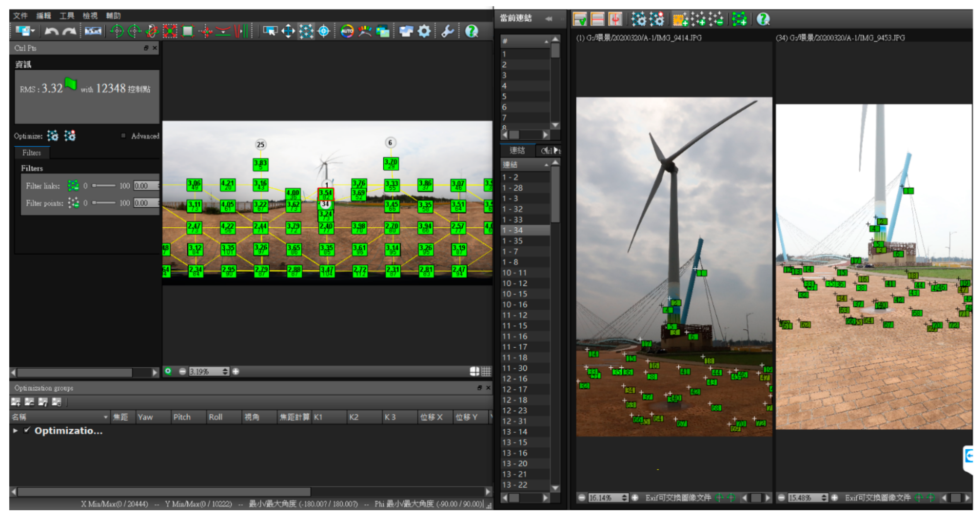The height and width of the screenshot is (522, 980).
Task: Click the gear settings icon in the main toolbar
Action: [424, 31]
